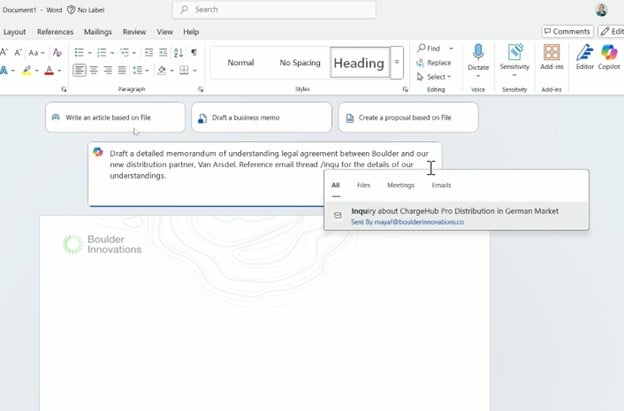Open Paragraph settings dialog launcher
Image resolution: width=624 pixels, height=411 pixels.
201,90
